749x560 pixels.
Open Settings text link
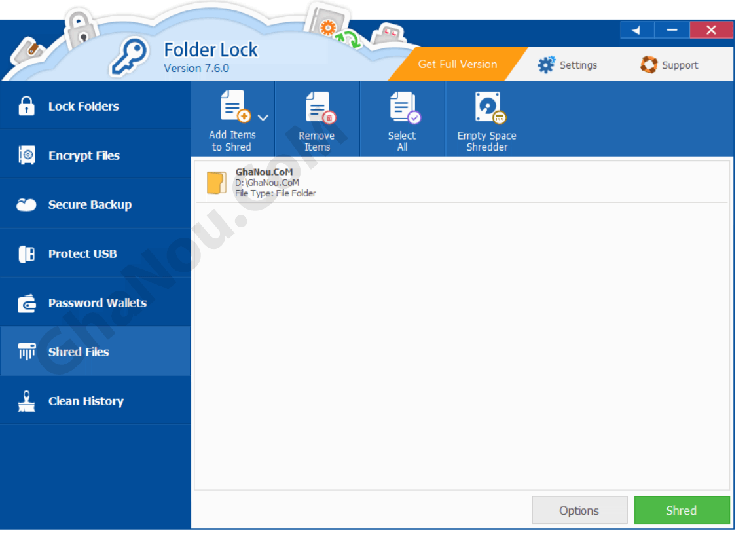pyautogui.click(x=578, y=65)
